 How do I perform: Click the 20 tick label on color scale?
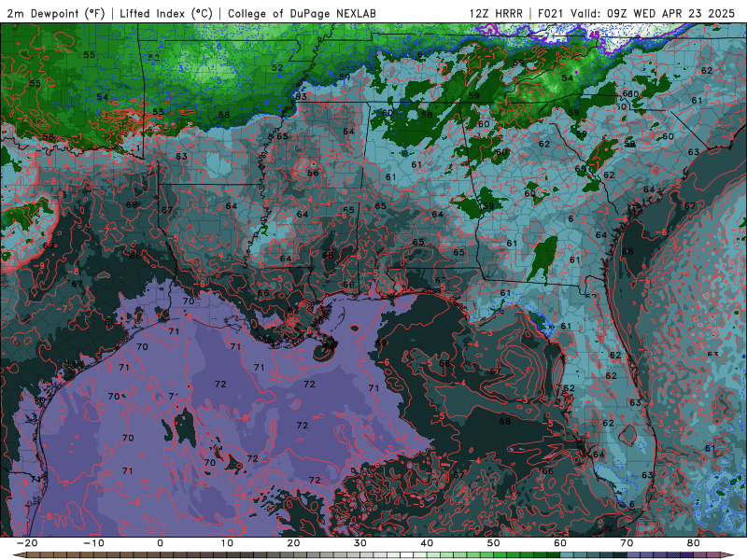[x=293, y=543]
